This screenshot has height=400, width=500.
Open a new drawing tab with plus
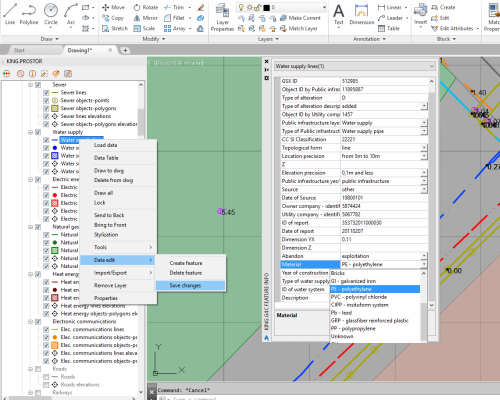pyautogui.click(x=125, y=50)
